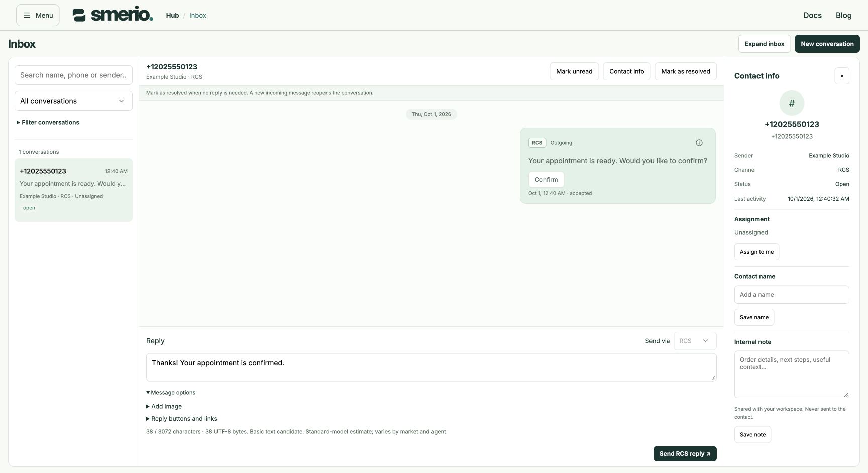The height and width of the screenshot is (473, 868).
Task: Expand Reply buttons and links section
Action: click(182, 418)
